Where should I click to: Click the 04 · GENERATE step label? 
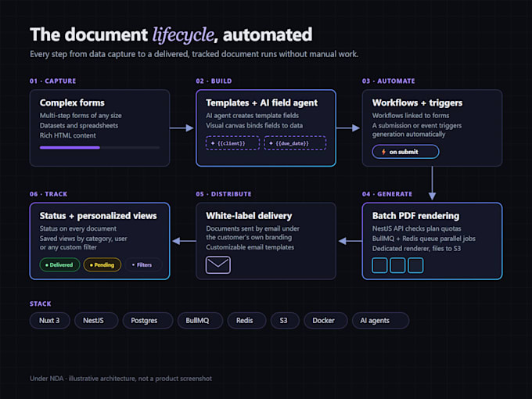click(x=387, y=194)
